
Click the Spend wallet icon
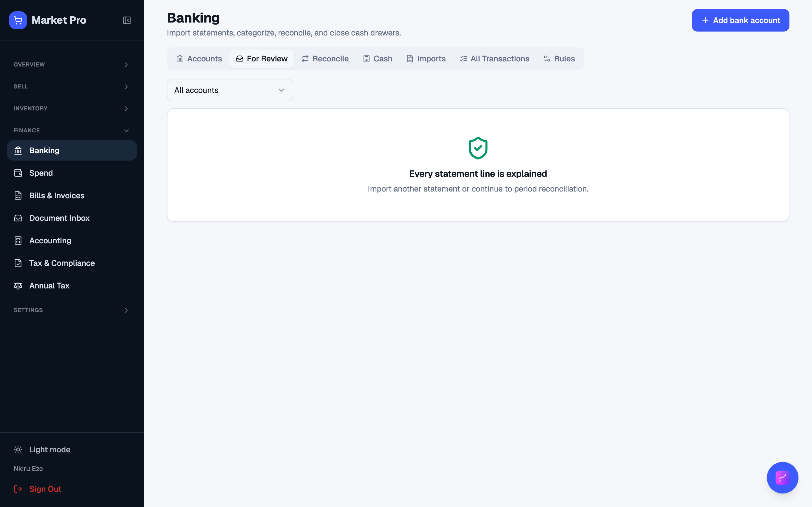tap(18, 173)
